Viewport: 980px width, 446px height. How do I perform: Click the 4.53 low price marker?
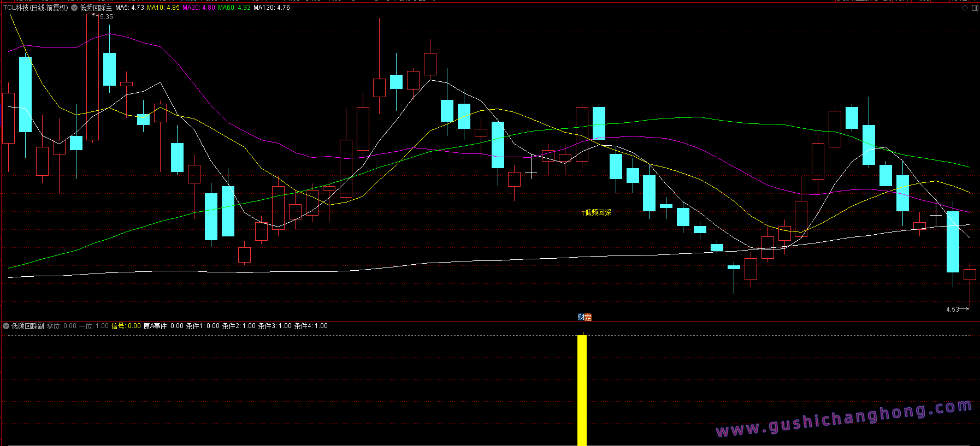pos(957,310)
